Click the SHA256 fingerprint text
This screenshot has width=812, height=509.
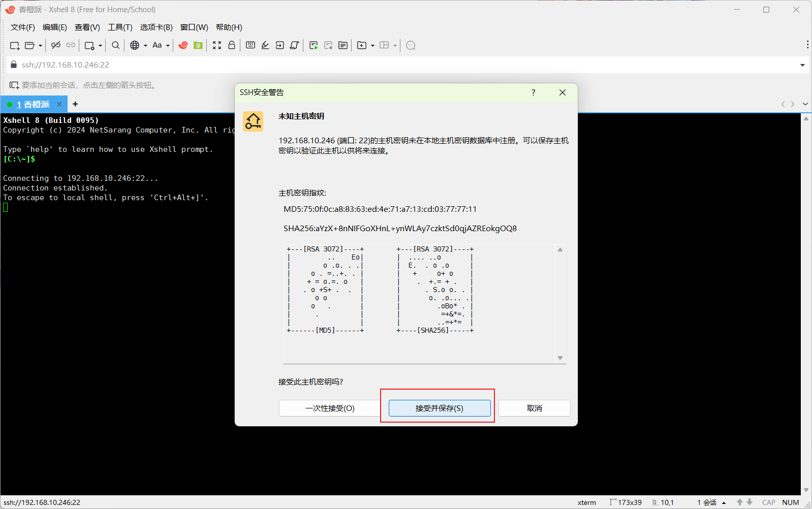(x=400, y=229)
